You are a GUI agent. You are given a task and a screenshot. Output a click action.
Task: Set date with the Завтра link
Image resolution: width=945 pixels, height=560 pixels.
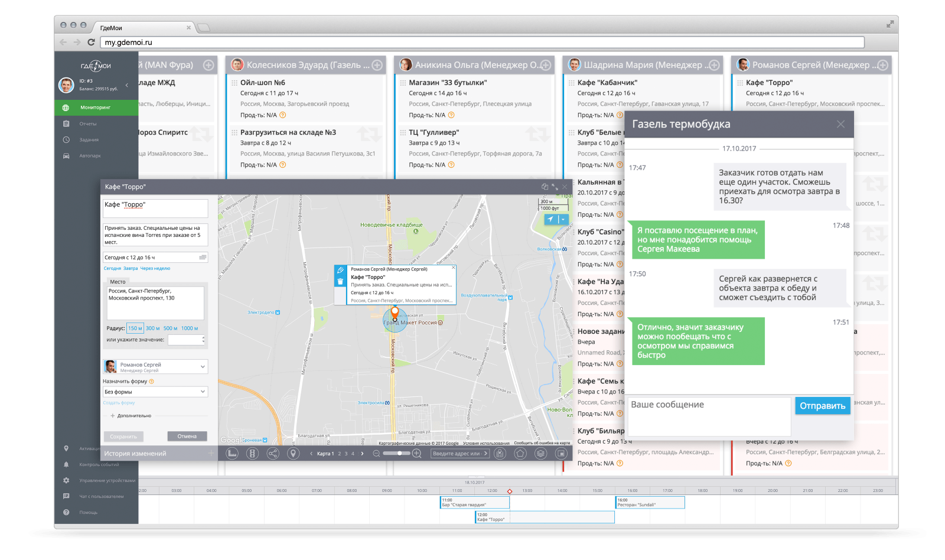pyautogui.click(x=131, y=268)
